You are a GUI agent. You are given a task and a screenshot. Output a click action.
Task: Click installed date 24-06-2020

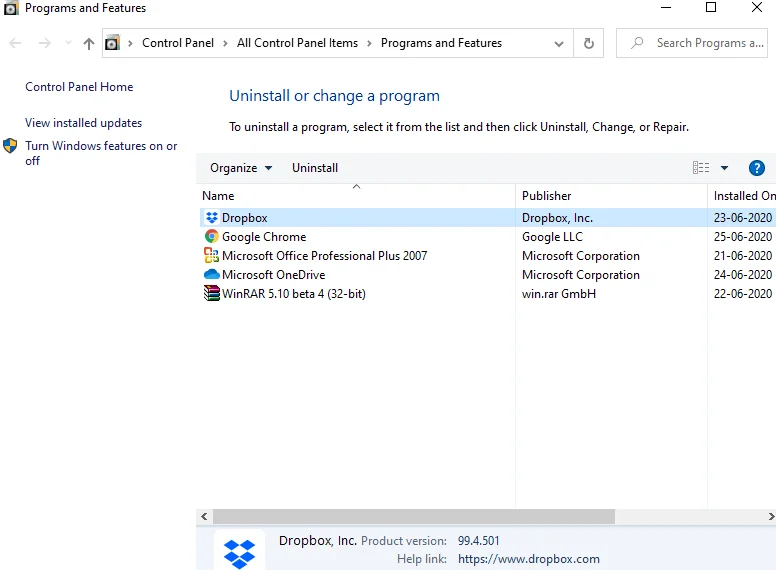[x=743, y=275]
